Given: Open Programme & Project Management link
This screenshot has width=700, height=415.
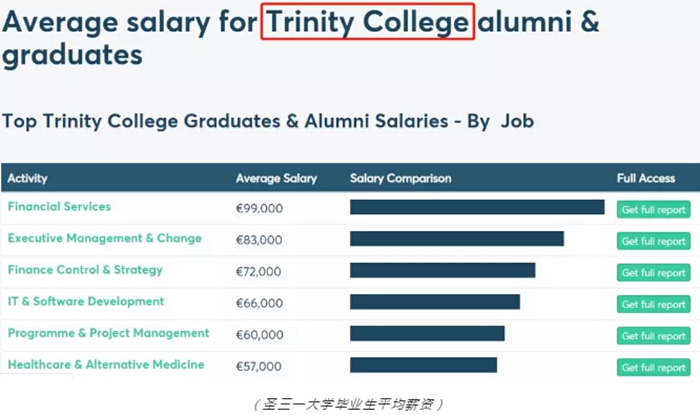Looking at the screenshot, I should point(109,333).
